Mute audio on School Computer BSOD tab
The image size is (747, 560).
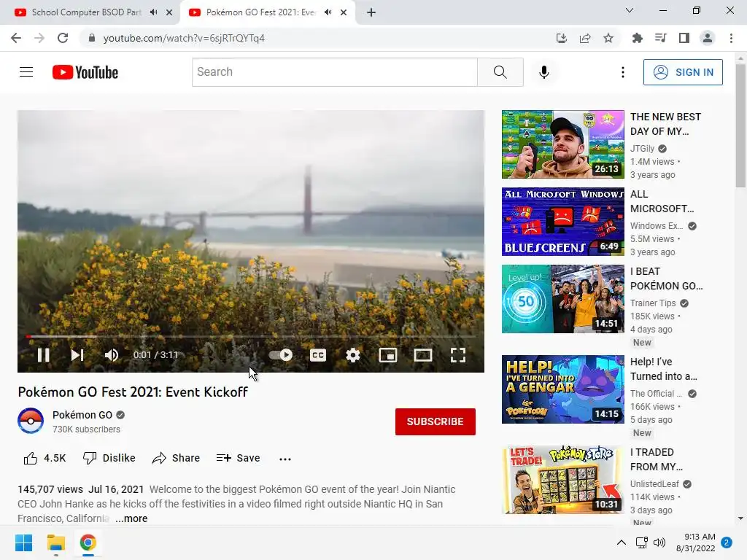[x=153, y=12]
